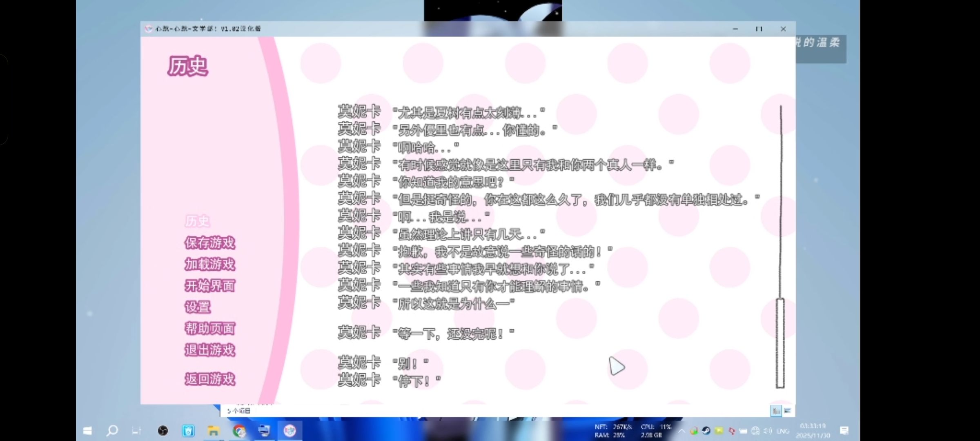Expand the hidden system tray icons chevron

[681, 431]
